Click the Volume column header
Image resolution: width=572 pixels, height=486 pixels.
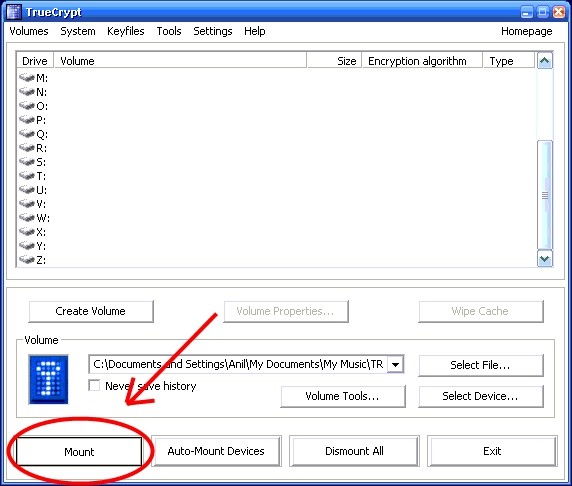pyautogui.click(x=180, y=61)
